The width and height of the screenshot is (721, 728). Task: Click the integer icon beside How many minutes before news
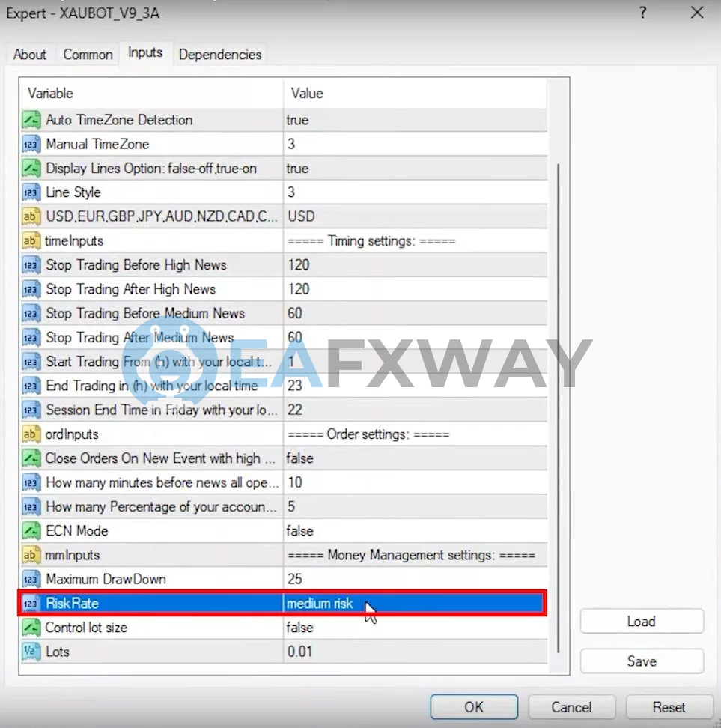point(31,482)
